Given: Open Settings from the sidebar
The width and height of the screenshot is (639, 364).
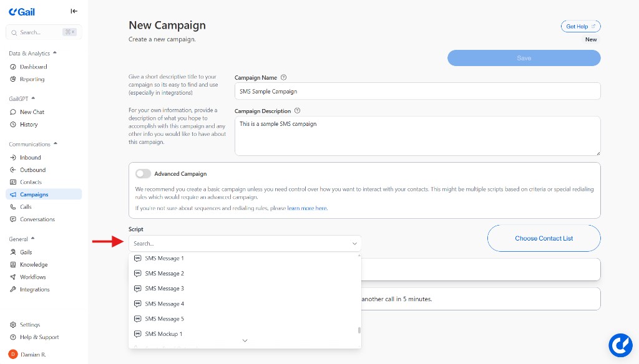Looking at the screenshot, I should tap(31, 324).
